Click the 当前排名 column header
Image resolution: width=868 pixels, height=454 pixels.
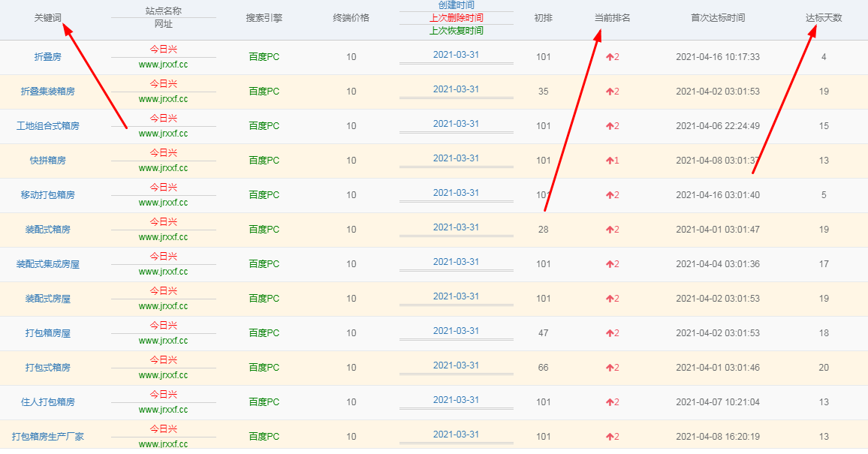pyautogui.click(x=607, y=18)
